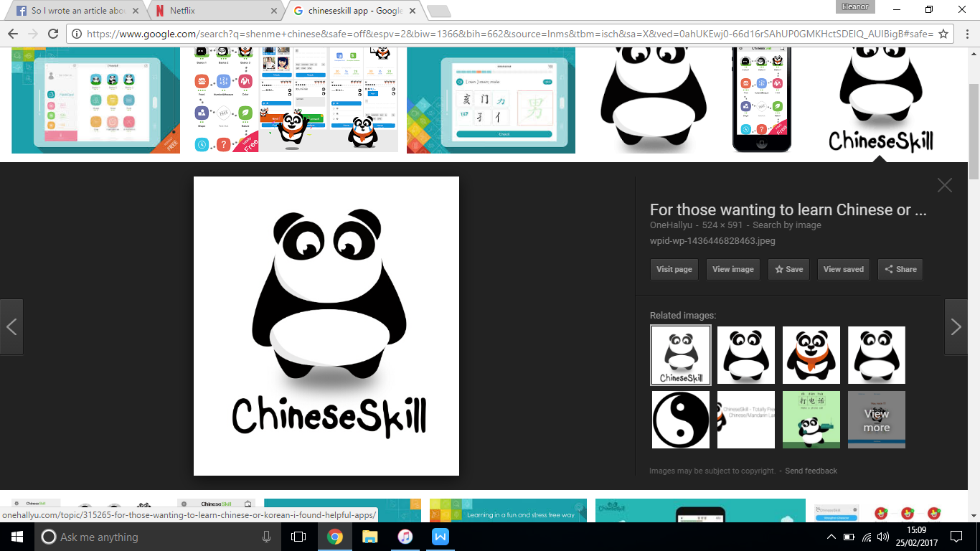Click the Eleanor profile button
Image resolution: width=980 pixels, height=551 pixels.
[856, 6]
